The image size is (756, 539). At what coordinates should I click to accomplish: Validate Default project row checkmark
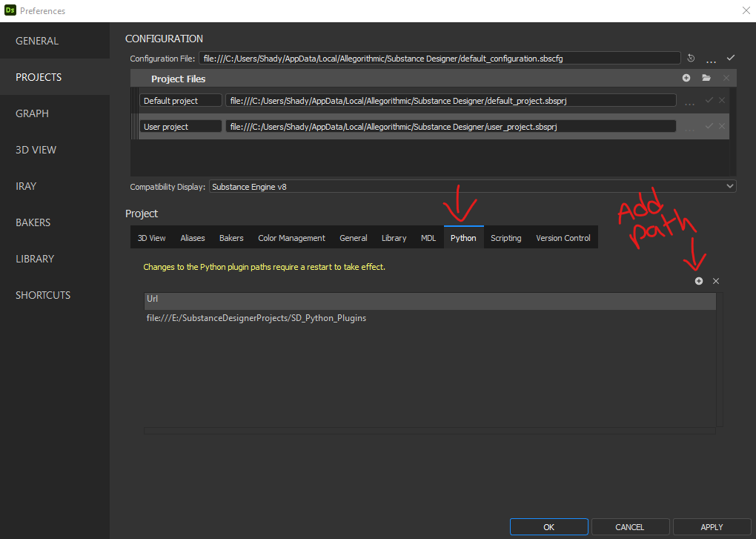709,100
